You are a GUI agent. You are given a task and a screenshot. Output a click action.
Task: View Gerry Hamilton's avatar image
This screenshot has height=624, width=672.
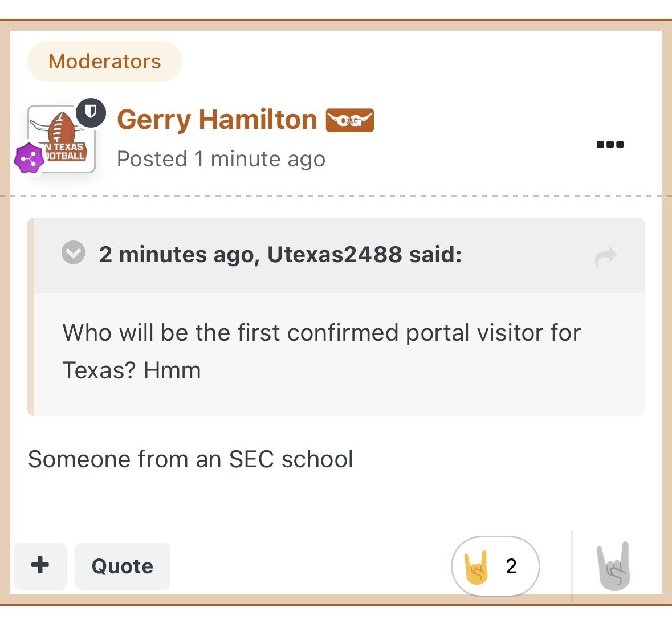(x=62, y=140)
